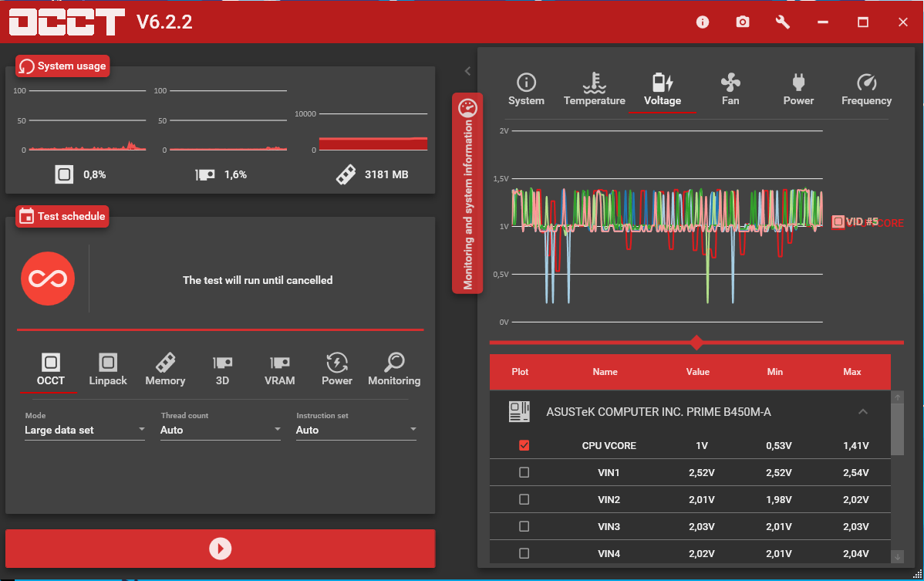Screen dimensions: 924x581
Task: Click the Test schedule header button
Action: pos(62,216)
